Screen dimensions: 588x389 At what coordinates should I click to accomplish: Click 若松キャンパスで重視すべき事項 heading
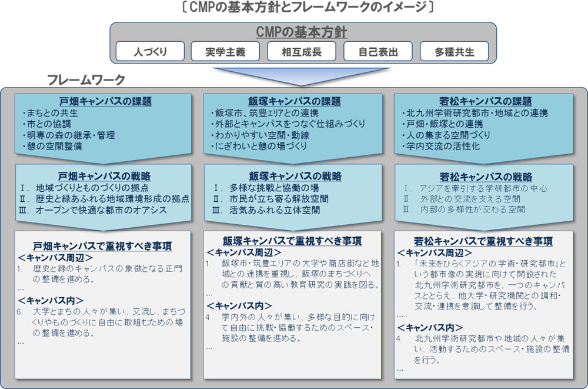[483, 241]
